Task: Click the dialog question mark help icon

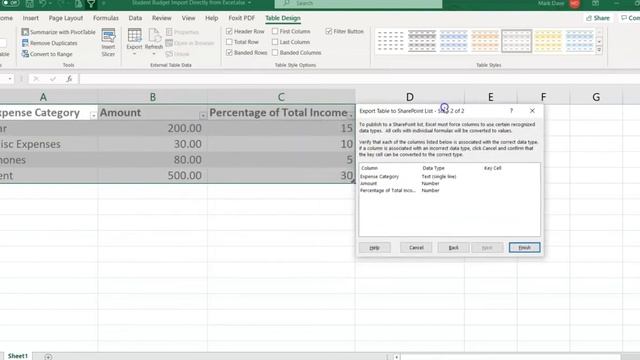Action: (x=511, y=111)
